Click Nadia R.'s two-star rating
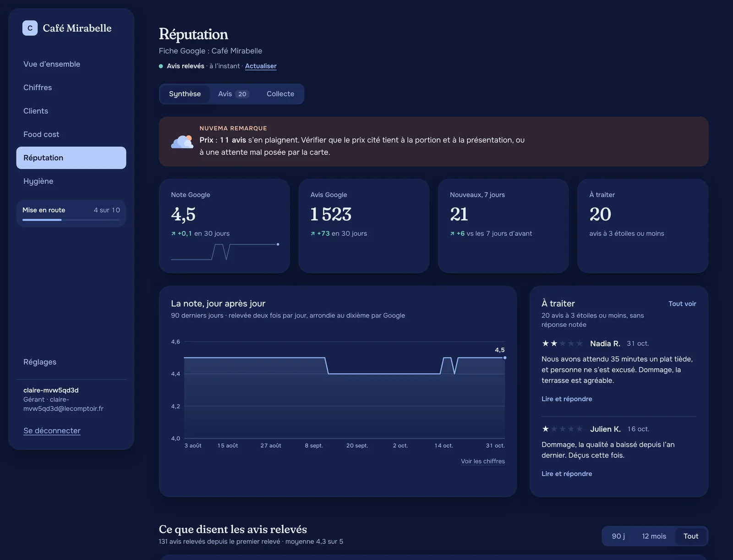The height and width of the screenshot is (560, 733). click(562, 343)
